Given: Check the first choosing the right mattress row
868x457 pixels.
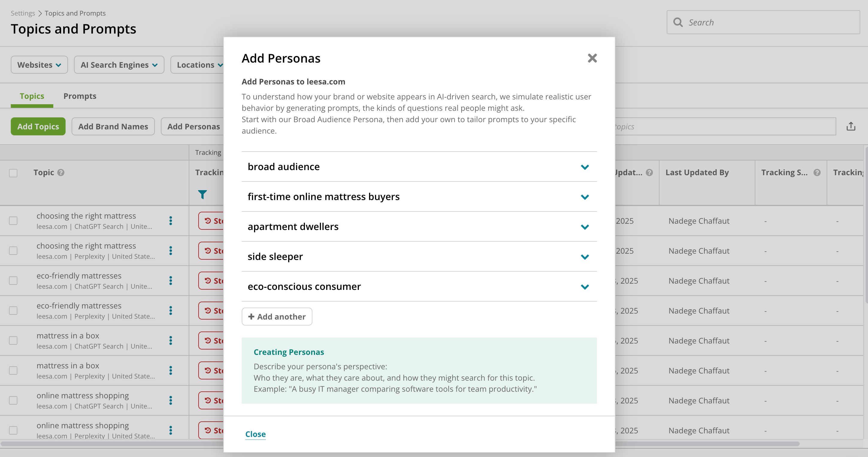Looking at the screenshot, I should tap(13, 221).
